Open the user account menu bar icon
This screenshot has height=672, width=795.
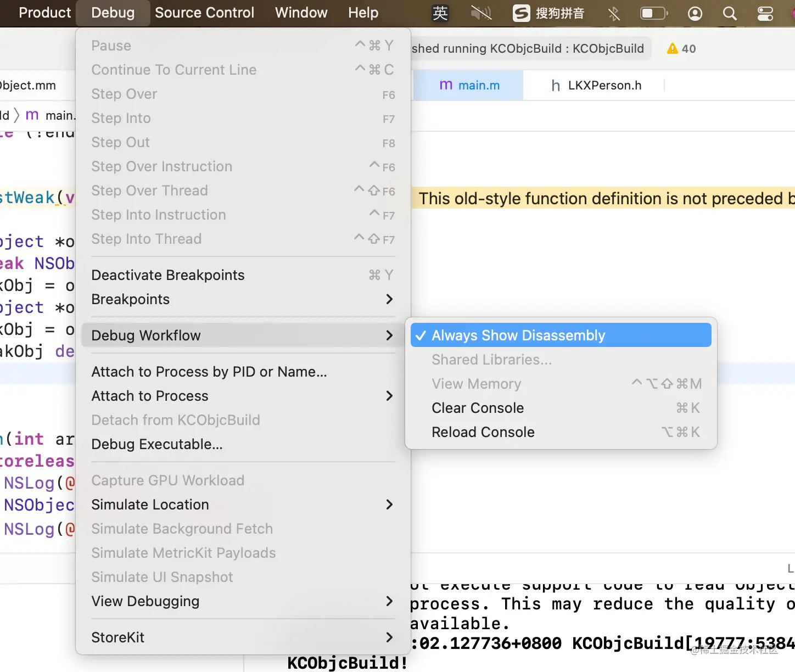[695, 13]
